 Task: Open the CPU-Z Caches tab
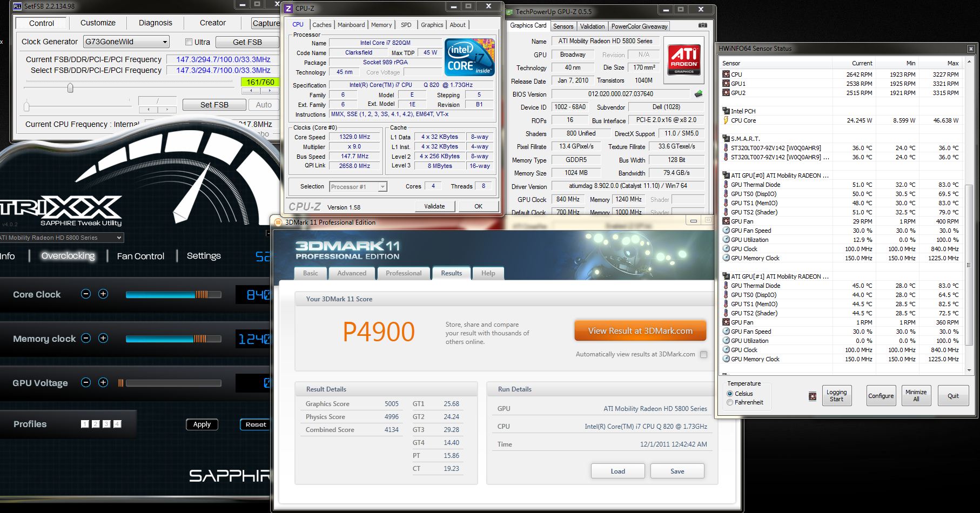click(322, 25)
